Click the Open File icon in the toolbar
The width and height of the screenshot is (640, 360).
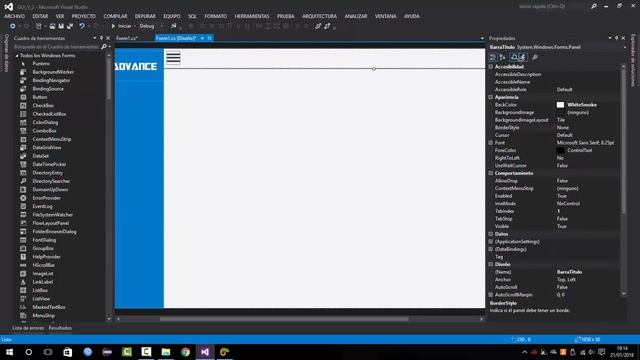52,26
